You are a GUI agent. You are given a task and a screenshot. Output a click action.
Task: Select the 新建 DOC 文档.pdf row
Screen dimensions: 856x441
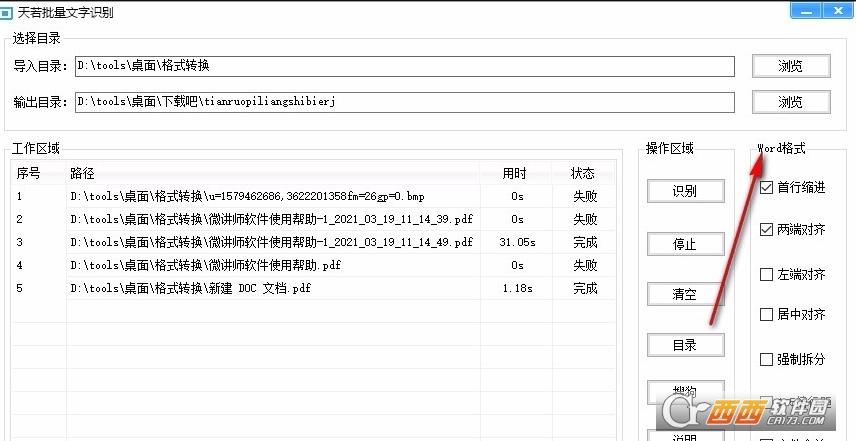(x=313, y=288)
